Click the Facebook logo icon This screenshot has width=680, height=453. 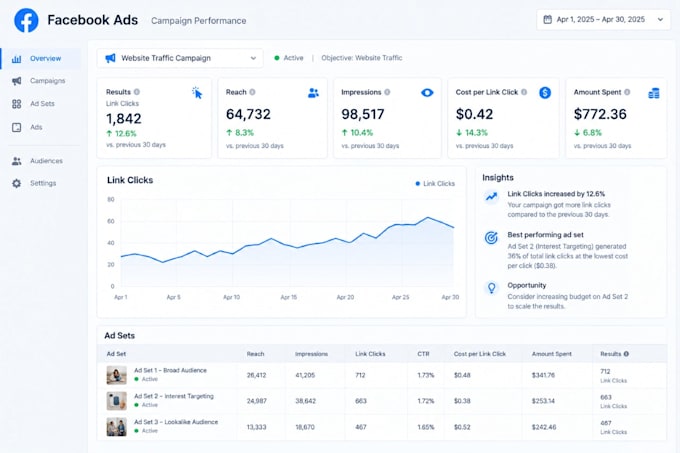click(x=26, y=20)
